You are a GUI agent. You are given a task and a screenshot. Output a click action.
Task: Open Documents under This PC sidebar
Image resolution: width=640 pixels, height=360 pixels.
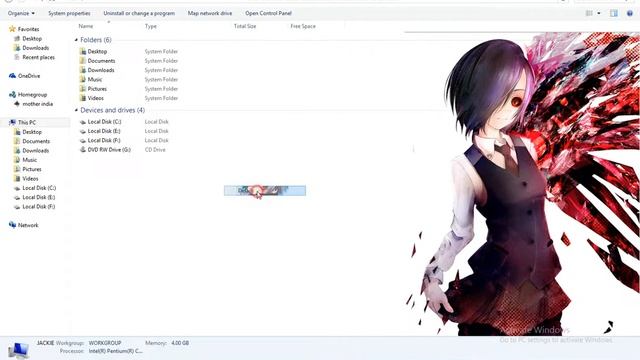[36, 141]
